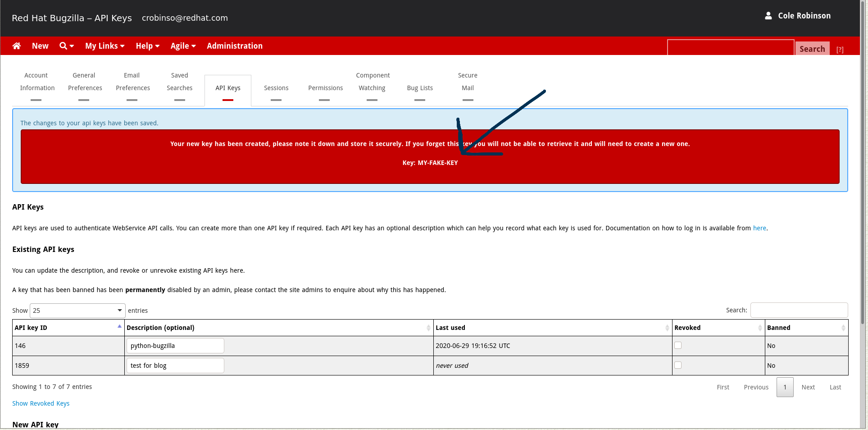Click Cole Robinson user name
The height and width of the screenshot is (430, 868).
[x=804, y=16]
